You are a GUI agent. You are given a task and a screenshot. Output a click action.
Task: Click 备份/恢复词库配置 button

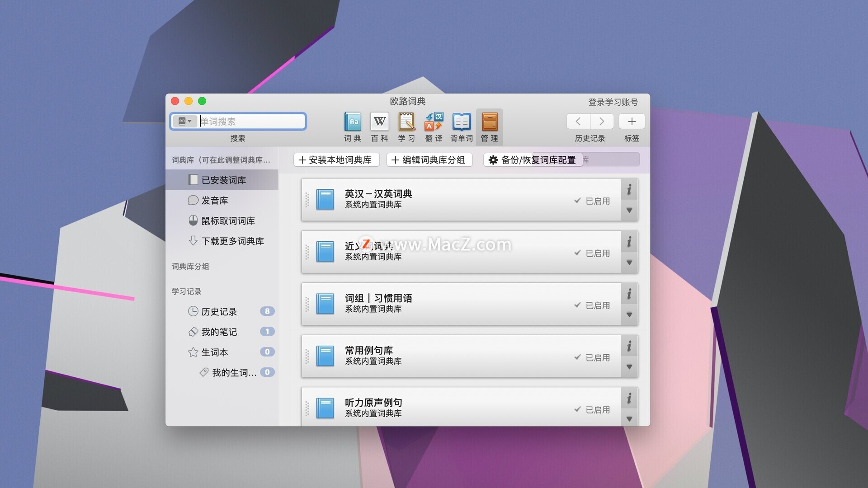click(x=533, y=160)
